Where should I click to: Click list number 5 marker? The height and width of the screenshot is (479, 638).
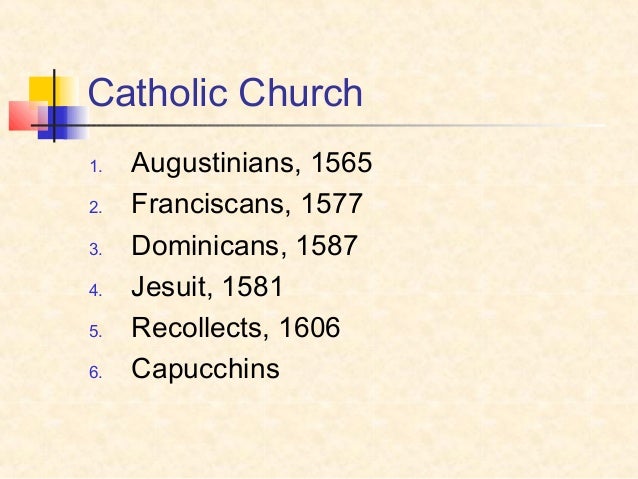96,332
